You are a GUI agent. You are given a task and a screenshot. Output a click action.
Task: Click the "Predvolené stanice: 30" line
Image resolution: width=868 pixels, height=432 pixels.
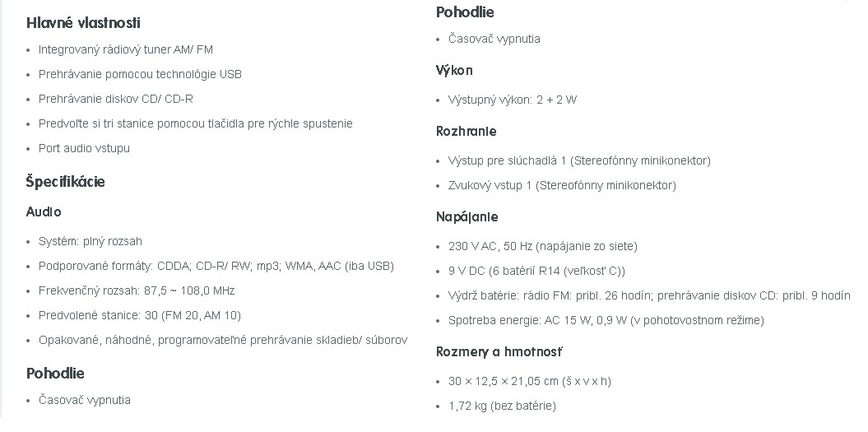pyautogui.click(x=139, y=315)
